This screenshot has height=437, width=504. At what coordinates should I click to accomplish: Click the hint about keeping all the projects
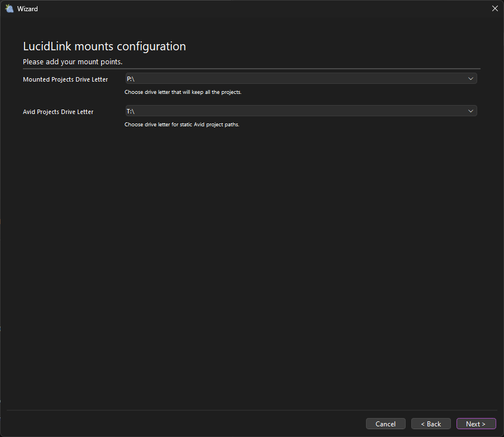pyautogui.click(x=183, y=92)
